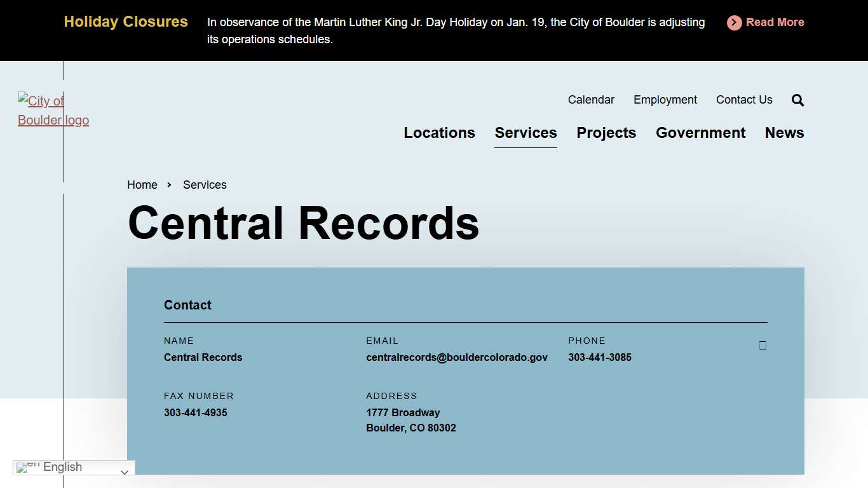The image size is (868, 488).
Task: Open the Contact Us page
Action: pos(744,100)
